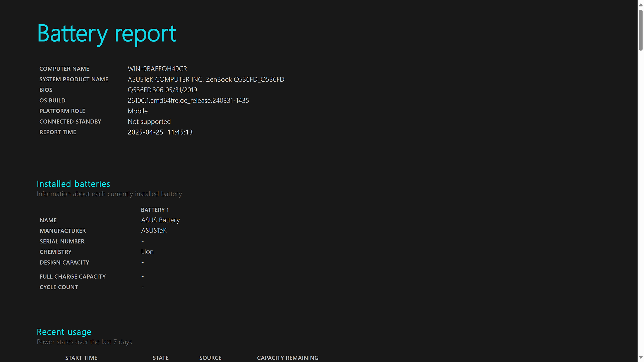Click the installed battery information subtitle

(109, 194)
